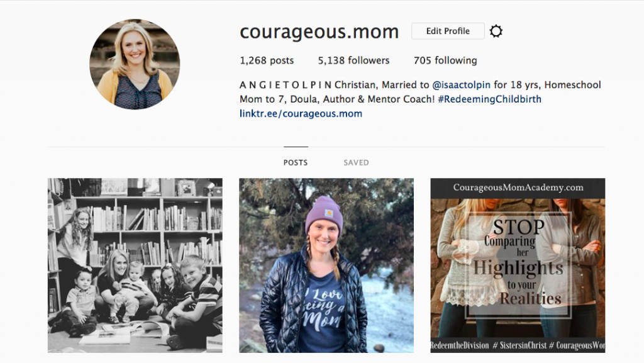Click the hashtag strip on third post
644x363 pixels.
[x=518, y=345]
